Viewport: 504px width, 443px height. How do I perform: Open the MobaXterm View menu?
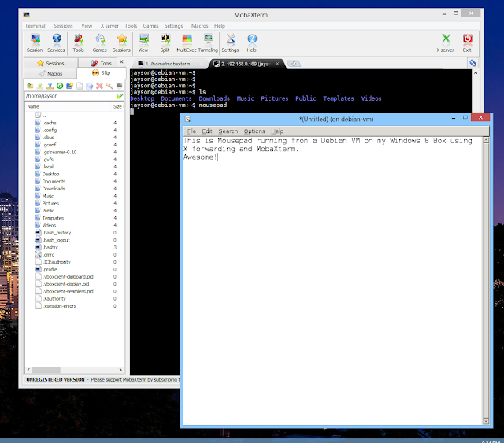point(87,26)
